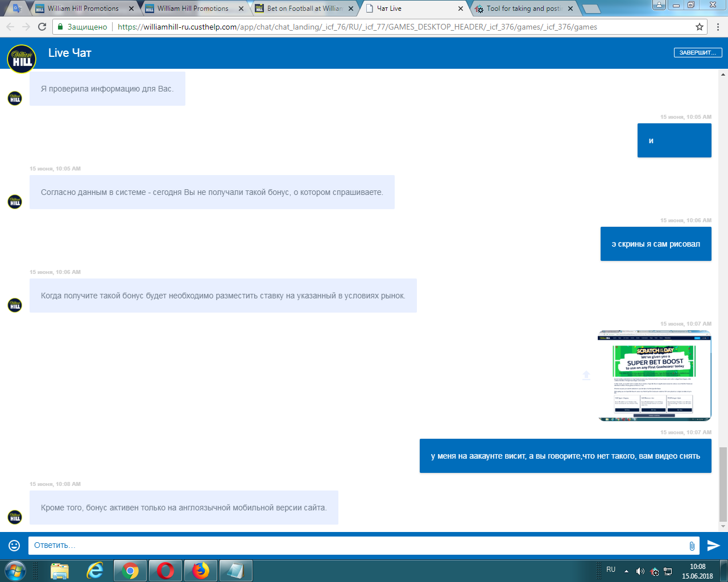Click agent avatar beside 'Кроме того' message

point(15,517)
